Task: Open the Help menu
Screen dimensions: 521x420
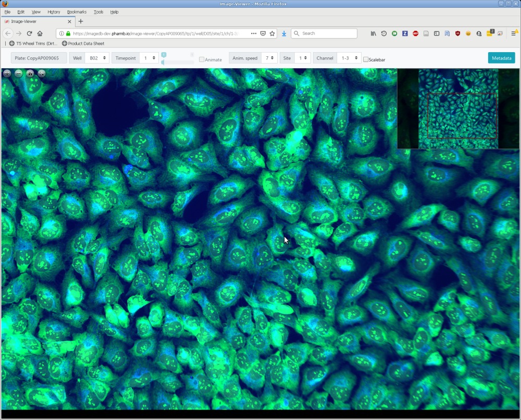Action: (114, 12)
